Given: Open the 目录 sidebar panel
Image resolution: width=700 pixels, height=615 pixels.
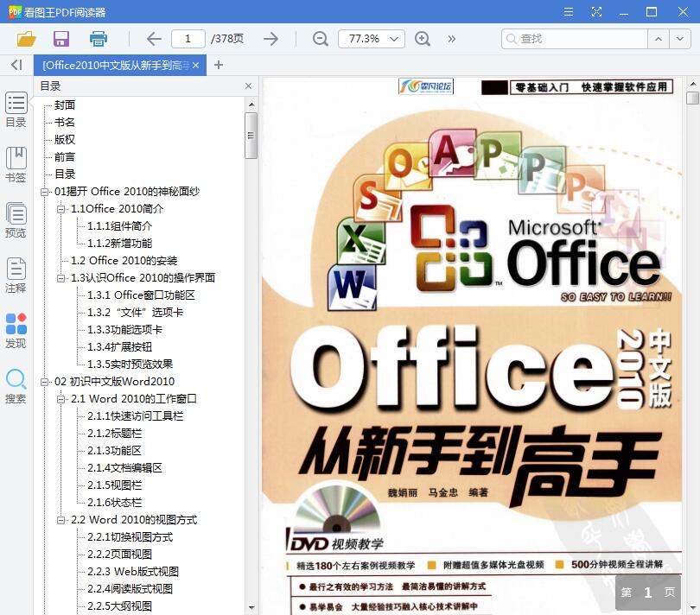Looking at the screenshot, I should pyautogui.click(x=16, y=110).
